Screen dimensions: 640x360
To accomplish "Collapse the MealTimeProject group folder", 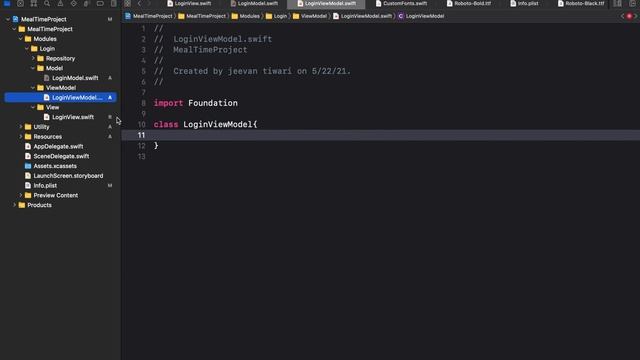I will pos(14,29).
